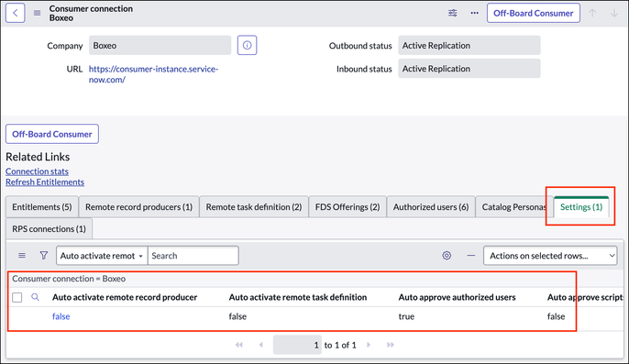Open the more options ellipsis menu
Screen dimensions: 629x364
pos(475,13)
